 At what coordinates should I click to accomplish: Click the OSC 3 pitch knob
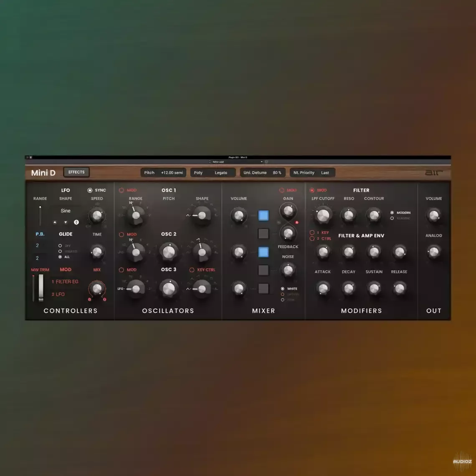pyautogui.click(x=169, y=289)
